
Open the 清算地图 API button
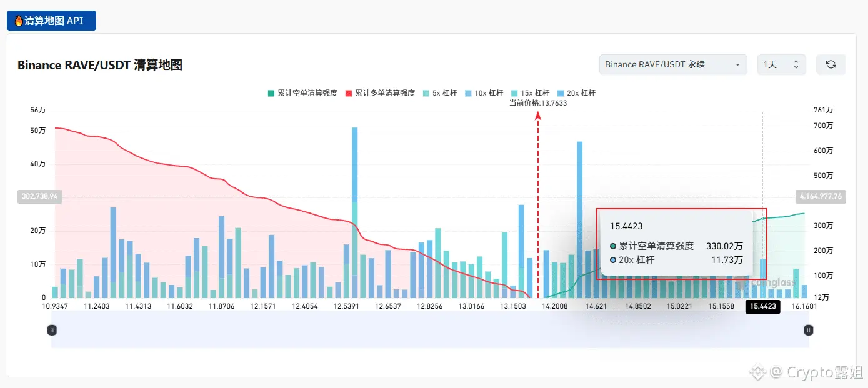click(x=51, y=21)
